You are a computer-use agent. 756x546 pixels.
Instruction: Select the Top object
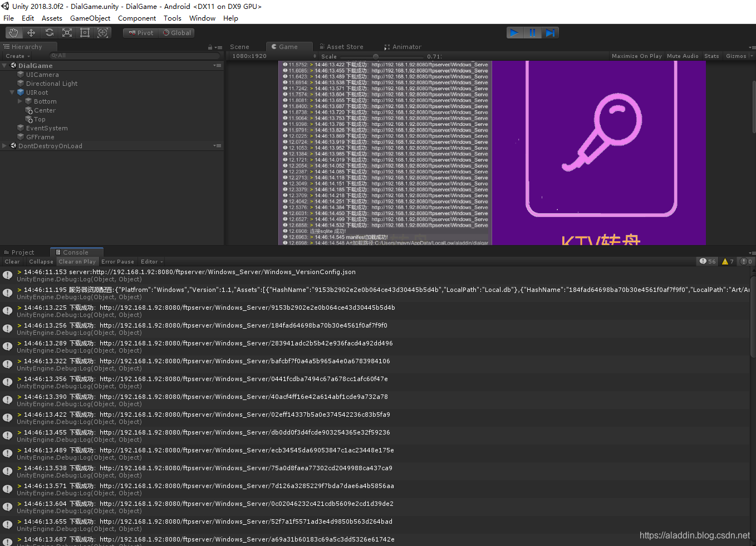(x=40, y=119)
